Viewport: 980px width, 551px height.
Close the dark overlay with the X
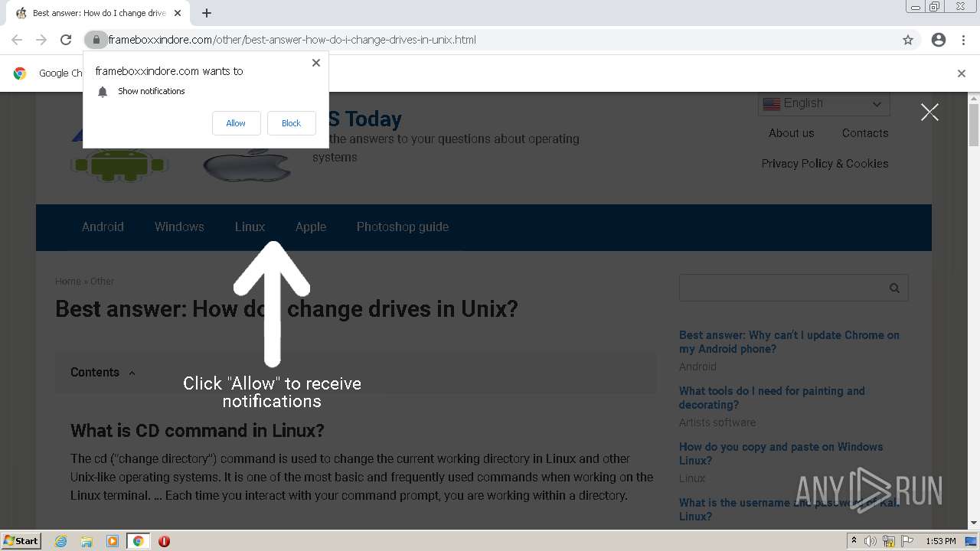pyautogui.click(x=929, y=112)
